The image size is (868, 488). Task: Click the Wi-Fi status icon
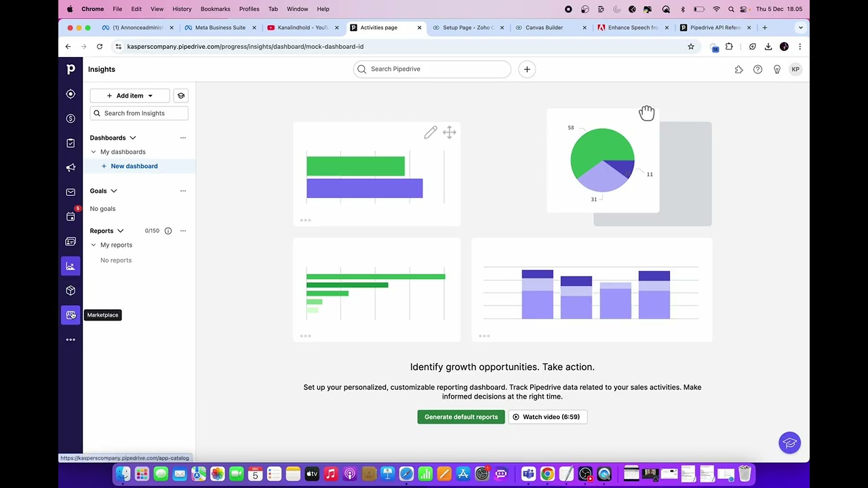[716, 9]
